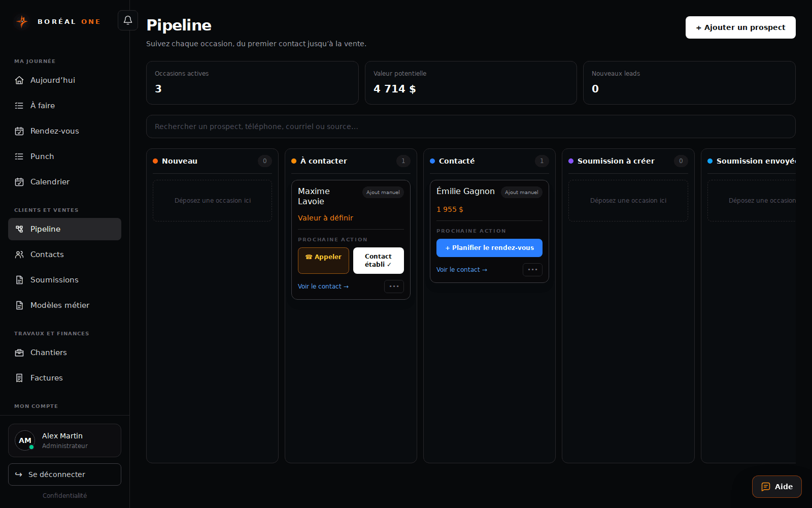
Task: Click the Calendrier calendar icon
Action: click(19, 182)
